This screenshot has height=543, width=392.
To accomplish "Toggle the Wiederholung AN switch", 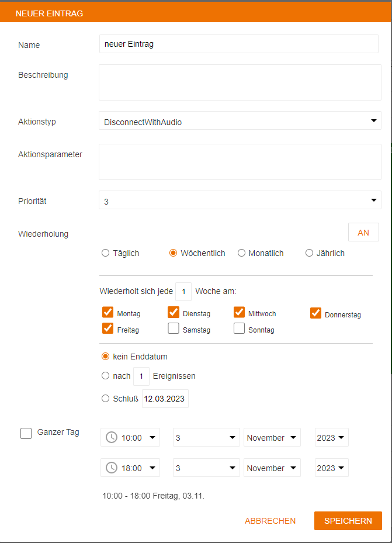I will (x=363, y=233).
